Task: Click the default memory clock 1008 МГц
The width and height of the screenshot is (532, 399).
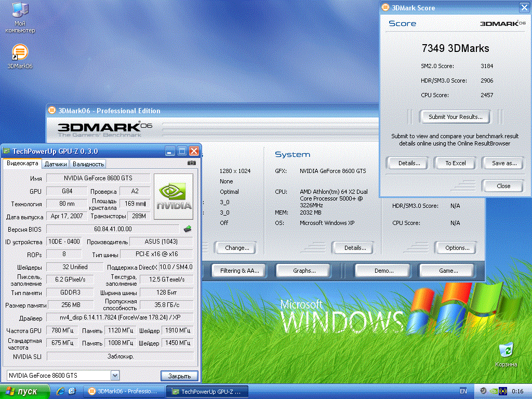Action: pos(120,343)
